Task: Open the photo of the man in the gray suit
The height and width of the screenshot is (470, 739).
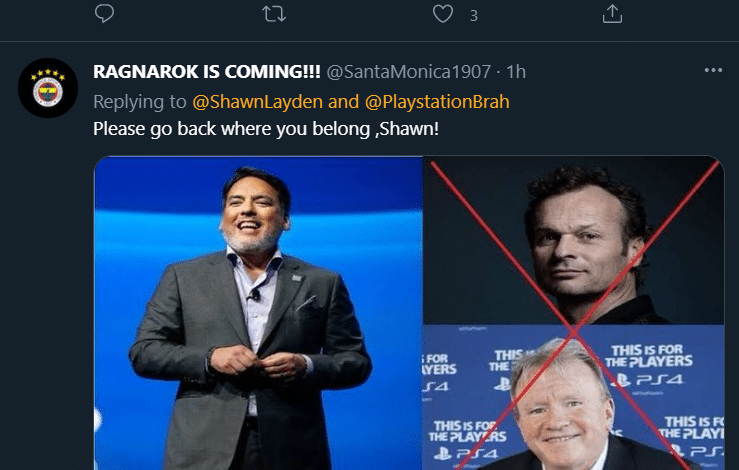Action: pos(257,312)
